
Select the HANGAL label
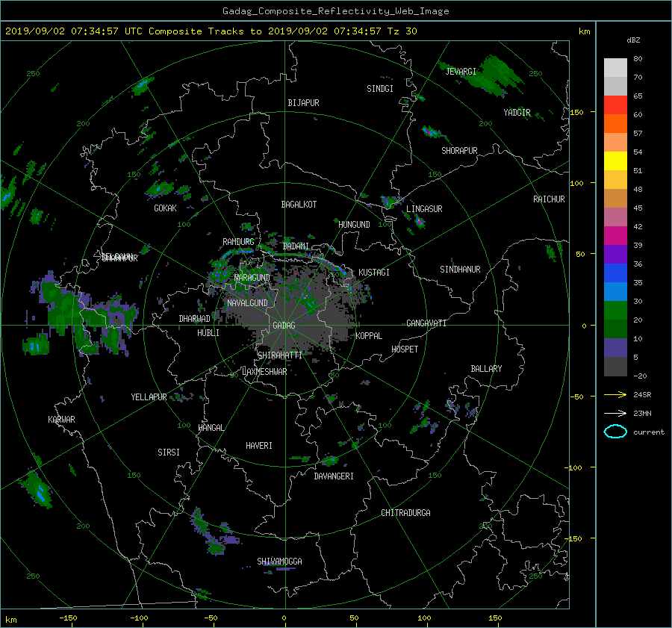pyautogui.click(x=211, y=428)
